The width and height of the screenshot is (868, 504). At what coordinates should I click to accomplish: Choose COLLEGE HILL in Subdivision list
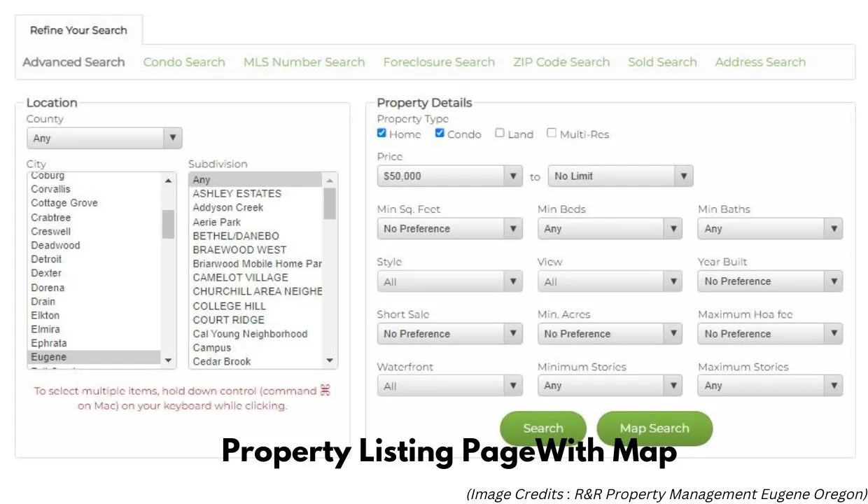pyautogui.click(x=229, y=306)
